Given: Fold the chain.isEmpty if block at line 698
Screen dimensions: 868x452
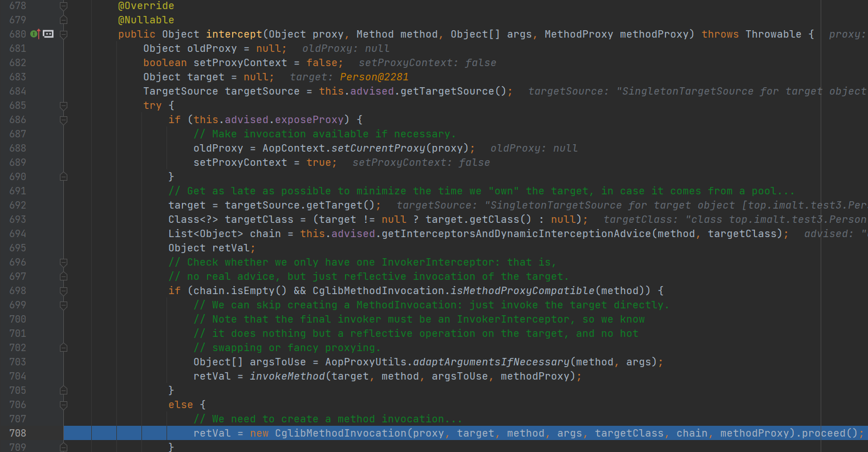Looking at the screenshot, I should coord(63,291).
